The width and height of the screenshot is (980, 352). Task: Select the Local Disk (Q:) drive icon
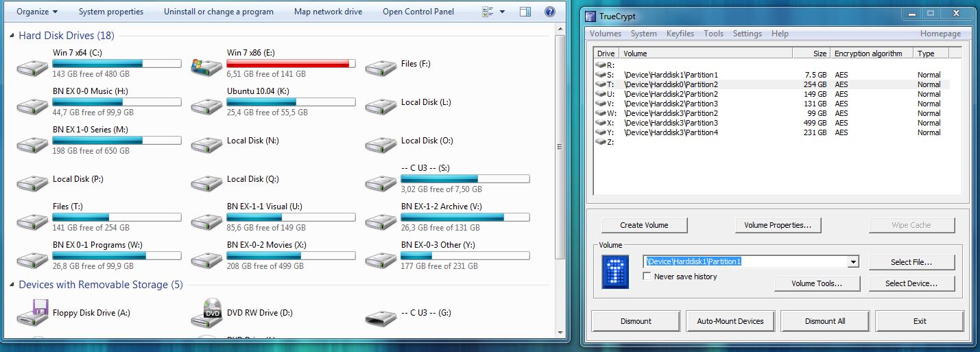[x=206, y=183]
